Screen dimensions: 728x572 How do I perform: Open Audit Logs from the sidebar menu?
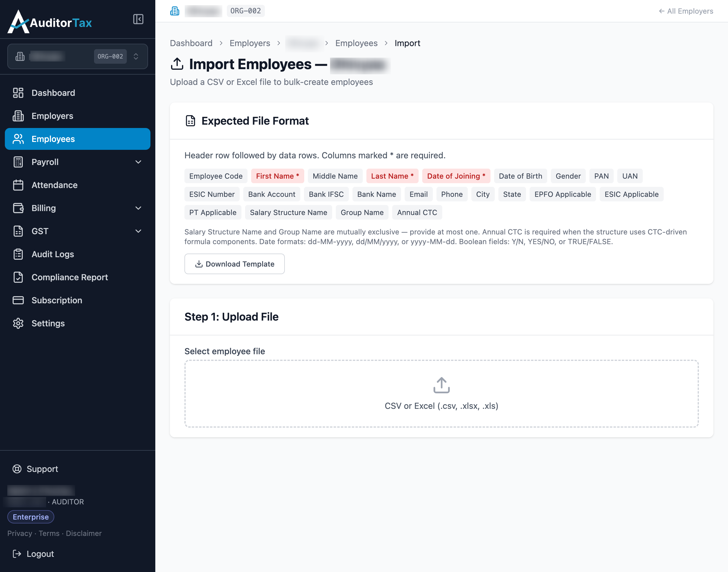pyautogui.click(x=77, y=254)
